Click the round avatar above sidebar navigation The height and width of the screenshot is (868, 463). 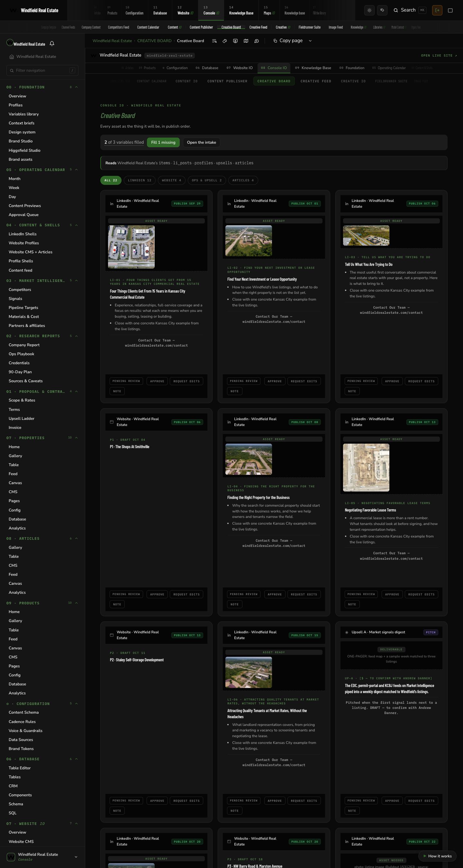(10, 42)
